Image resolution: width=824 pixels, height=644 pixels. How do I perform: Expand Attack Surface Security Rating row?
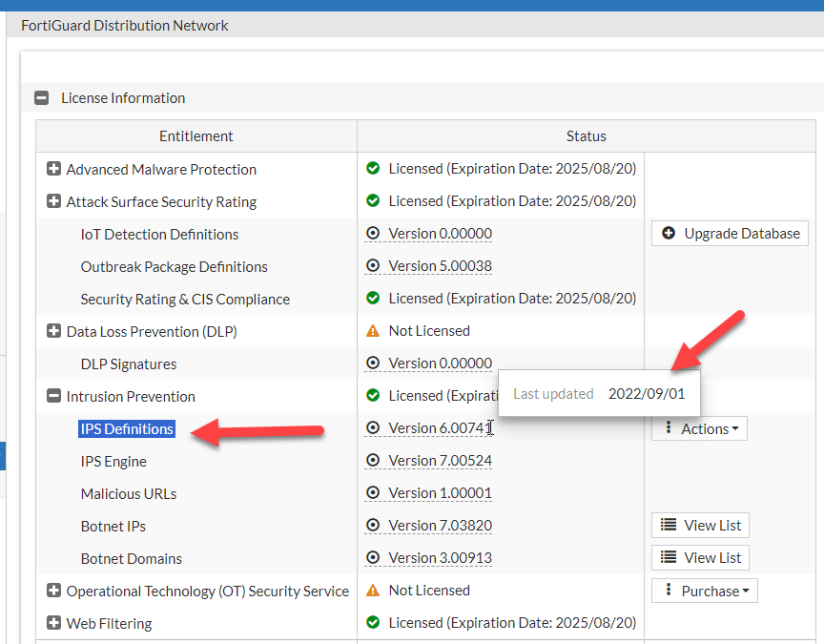(54, 201)
